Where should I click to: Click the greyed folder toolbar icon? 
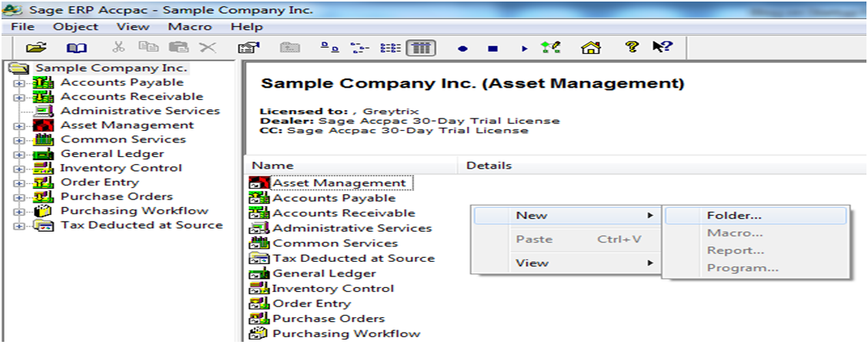[x=289, y=49]
